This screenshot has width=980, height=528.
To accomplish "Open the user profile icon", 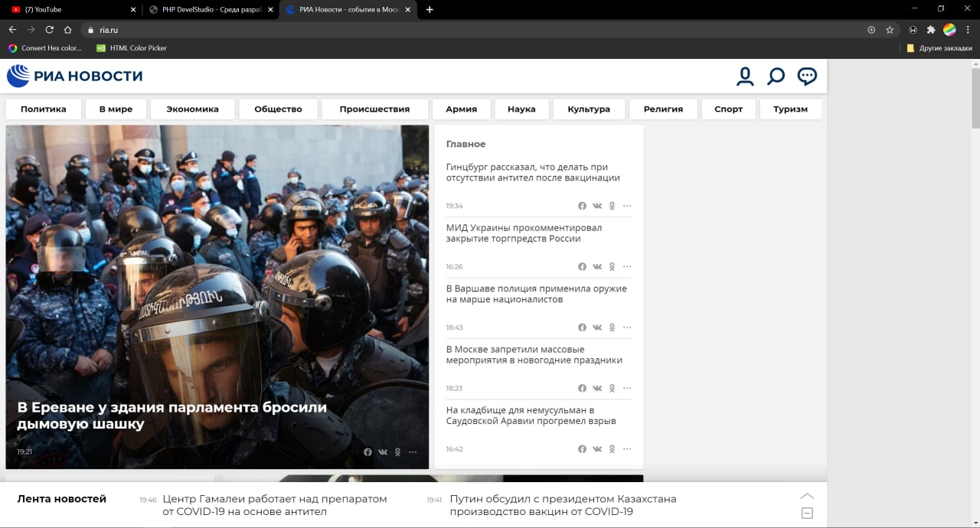I will (745, 77).
